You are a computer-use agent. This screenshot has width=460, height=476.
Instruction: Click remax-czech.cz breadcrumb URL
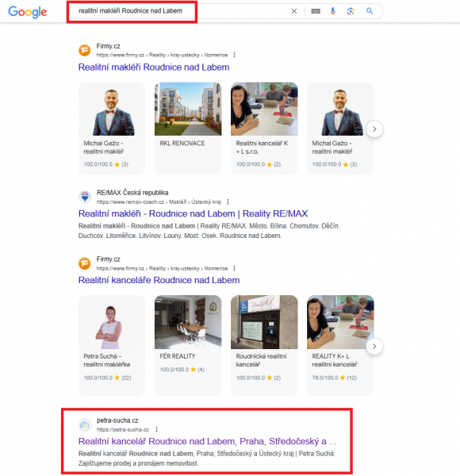tap(159, 202)
